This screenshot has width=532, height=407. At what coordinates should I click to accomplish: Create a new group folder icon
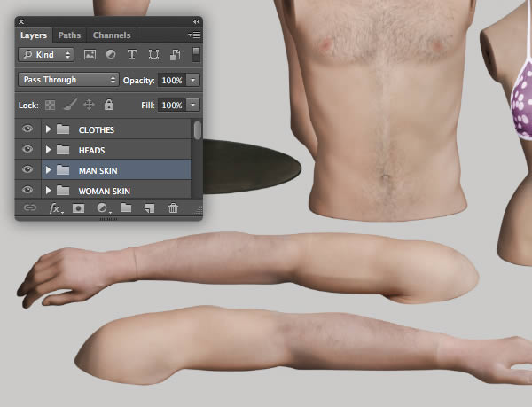126,207
